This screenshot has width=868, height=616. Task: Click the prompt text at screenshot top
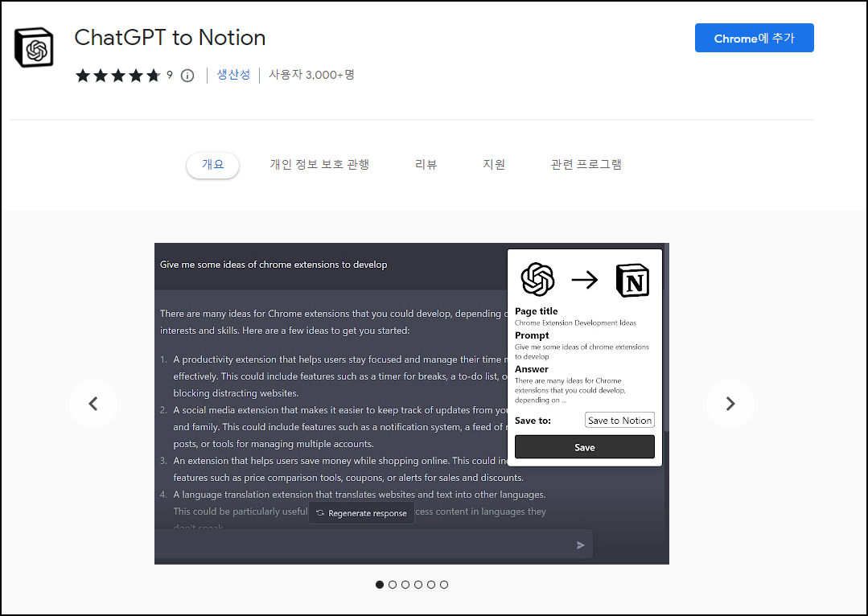tap(274, 265)
